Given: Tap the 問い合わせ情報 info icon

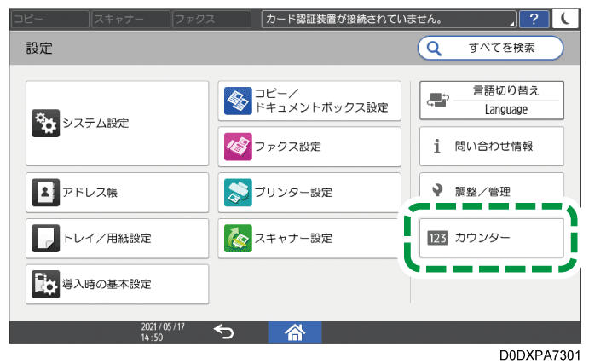Looking at the screenshot, I should coord(436,146).
